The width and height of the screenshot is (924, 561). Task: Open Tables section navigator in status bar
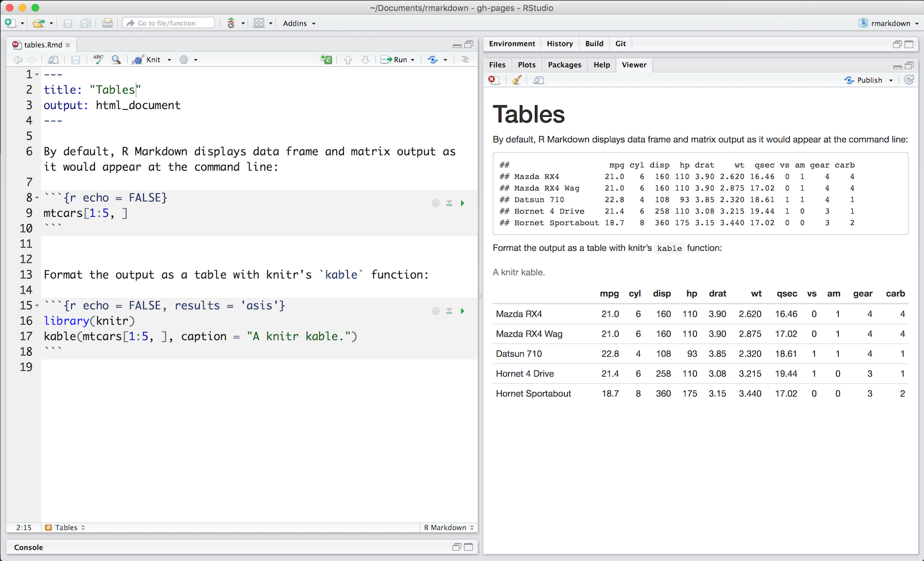tap(65, 528)
